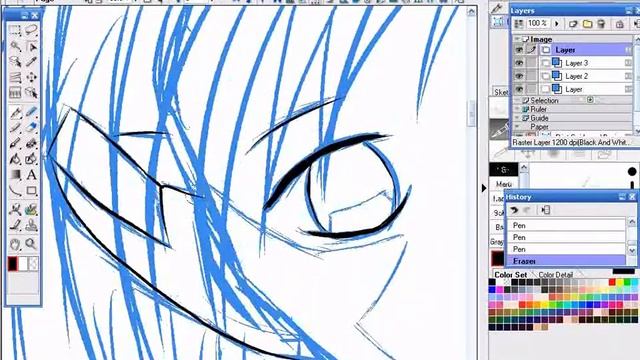Switch to the Color Set tab
This screenshot has width=640, height=360.
pos(510,275)
